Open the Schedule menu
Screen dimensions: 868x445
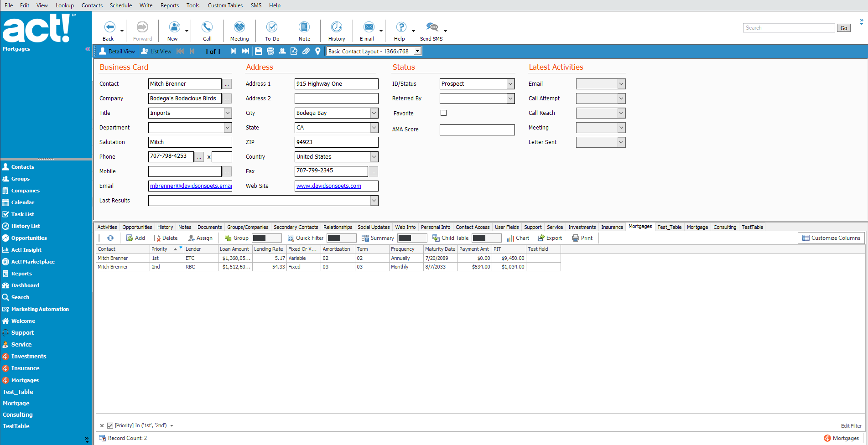point(121,5)
